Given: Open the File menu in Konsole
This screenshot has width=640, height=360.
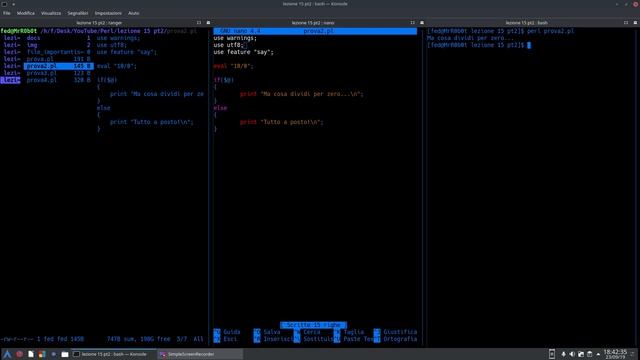Looking at the screenshot, I should (7, 13).
